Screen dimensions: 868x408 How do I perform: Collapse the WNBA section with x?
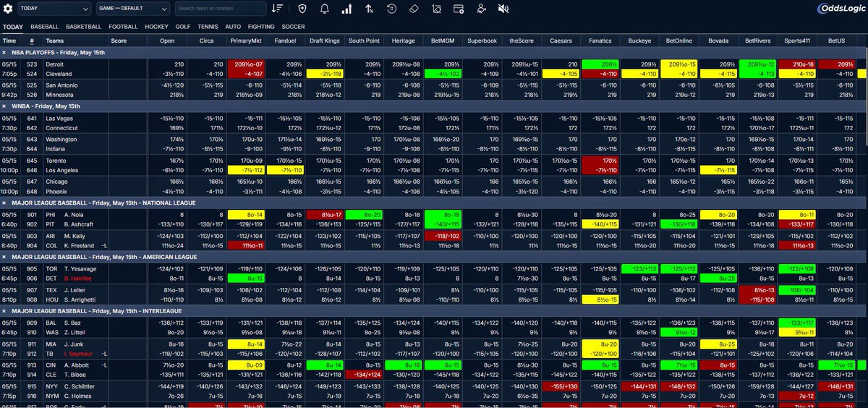[4, 106]
